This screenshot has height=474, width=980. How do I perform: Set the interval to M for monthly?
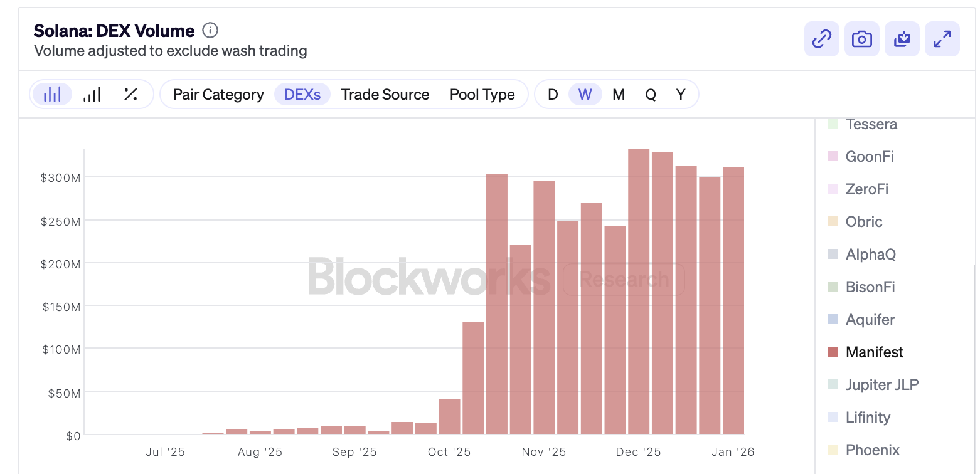point(618,95)
